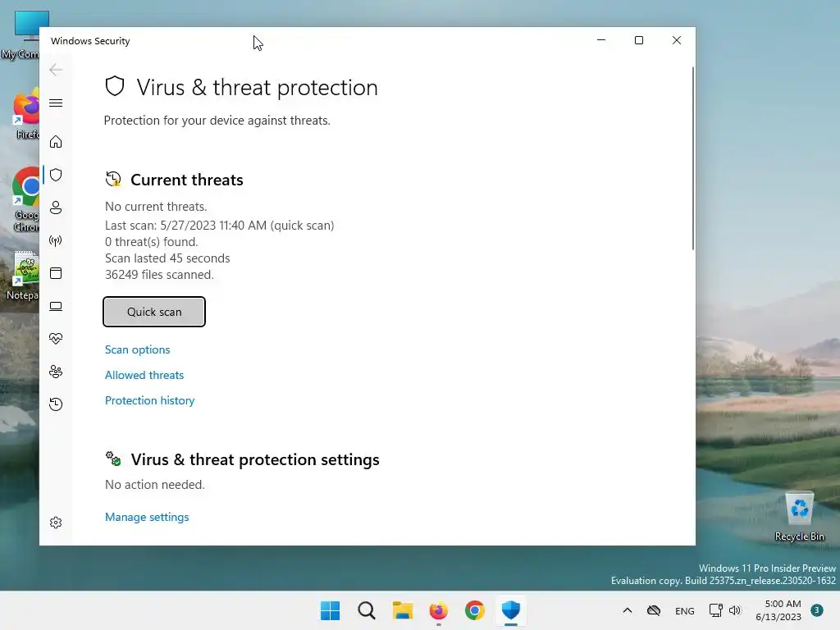Open Protection history sidebar clock icon

click(56, 404)
